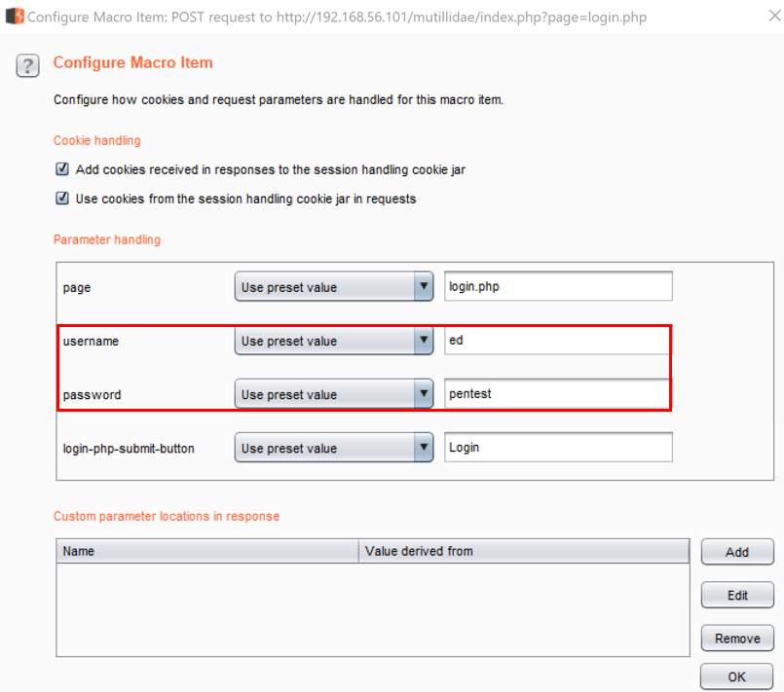Click the Edit button

(737, 595)
